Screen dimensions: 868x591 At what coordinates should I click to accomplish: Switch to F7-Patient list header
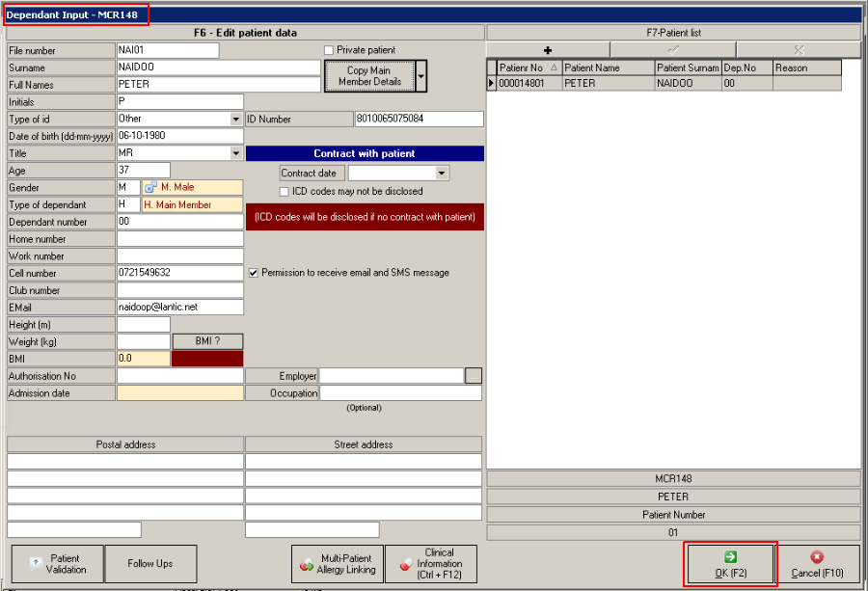(x=673, y=33)
